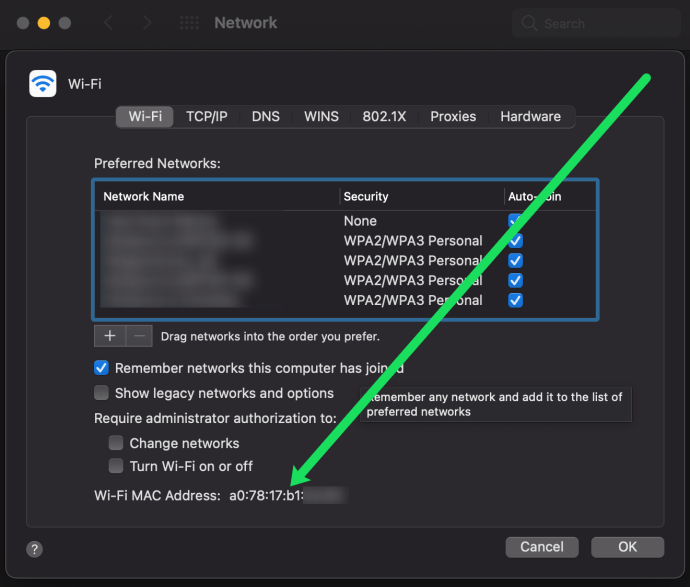The image size is (690, 587).
Task: Go back with the left chevron arrow
Action: coord(109,22)
